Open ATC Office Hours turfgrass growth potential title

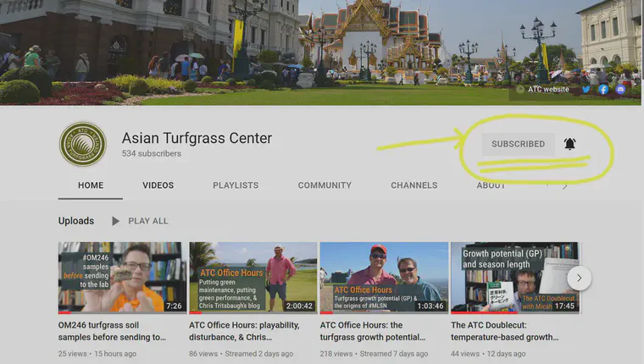pyautogui.click(x=373, y=331)
